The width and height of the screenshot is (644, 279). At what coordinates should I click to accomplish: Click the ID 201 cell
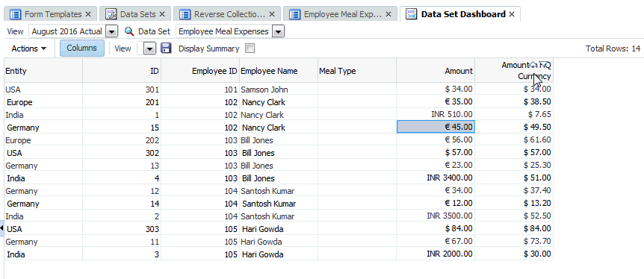click(x=122, y=101)
